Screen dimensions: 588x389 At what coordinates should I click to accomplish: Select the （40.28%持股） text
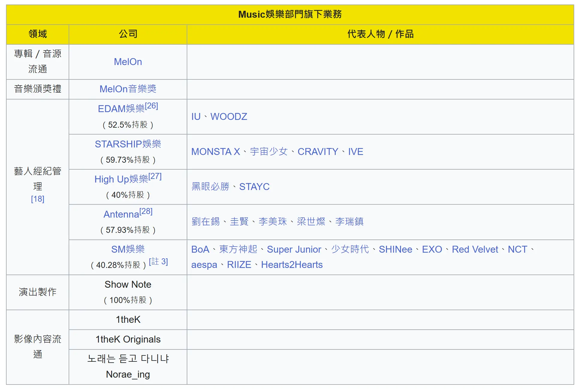[118, 265]
